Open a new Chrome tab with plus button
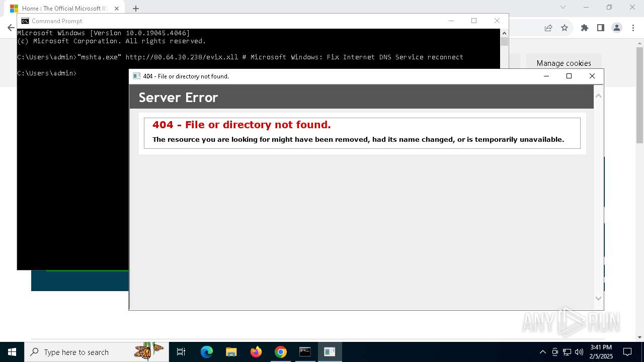644x362 pixels. coord(135,8)
